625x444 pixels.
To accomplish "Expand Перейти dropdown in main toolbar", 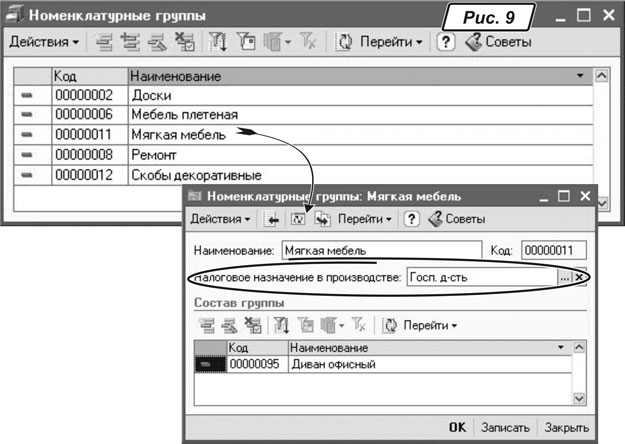I will click(391, 43).
